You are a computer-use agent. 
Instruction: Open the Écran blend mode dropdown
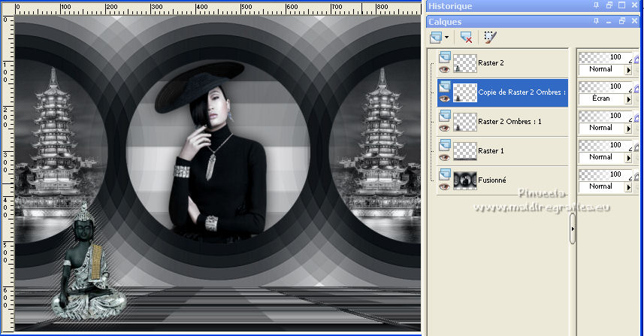[628, 99]
